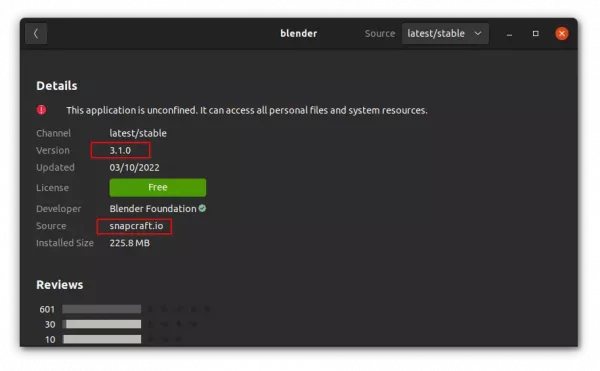Click the blender window title
This screenshot has height=371, width=600.
pyautogui.click(x=298, y=34)
